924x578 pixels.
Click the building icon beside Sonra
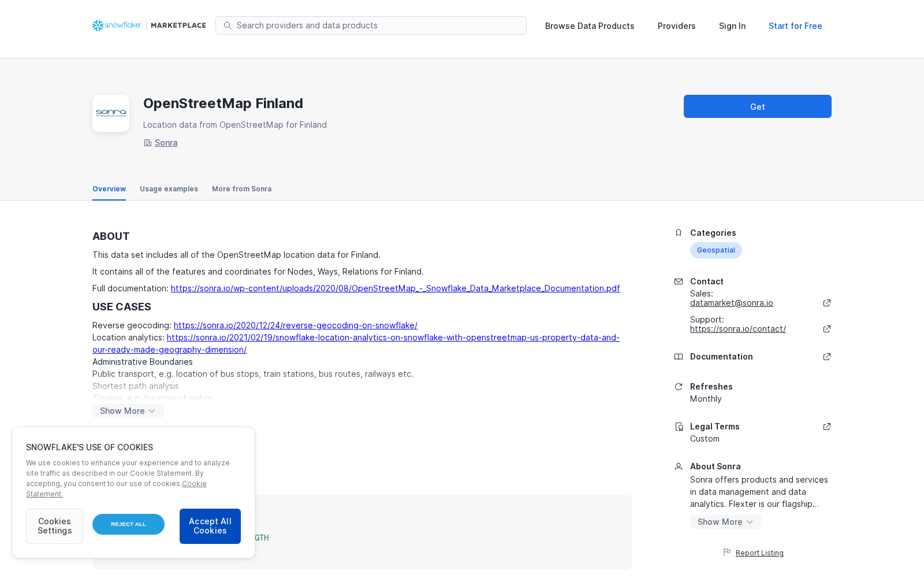147,143
